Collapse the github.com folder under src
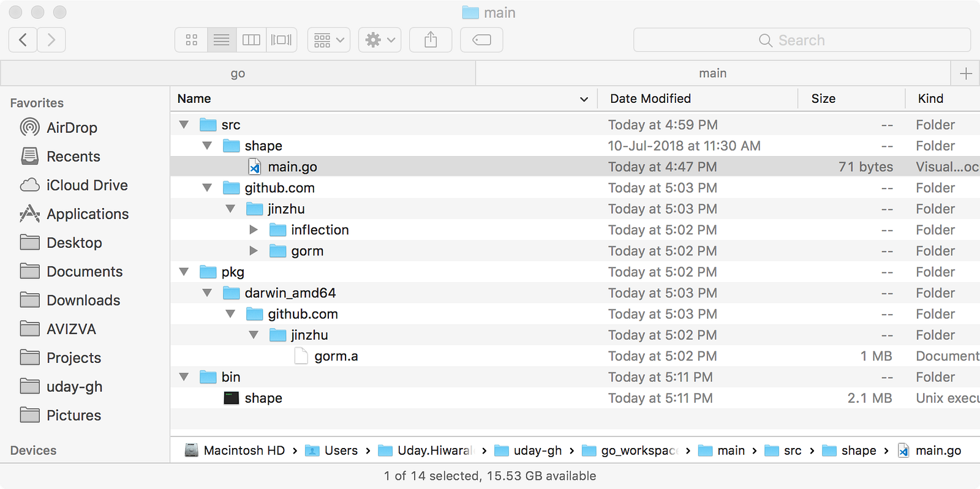The image size is (980, 489). click(x=207, y=188)
